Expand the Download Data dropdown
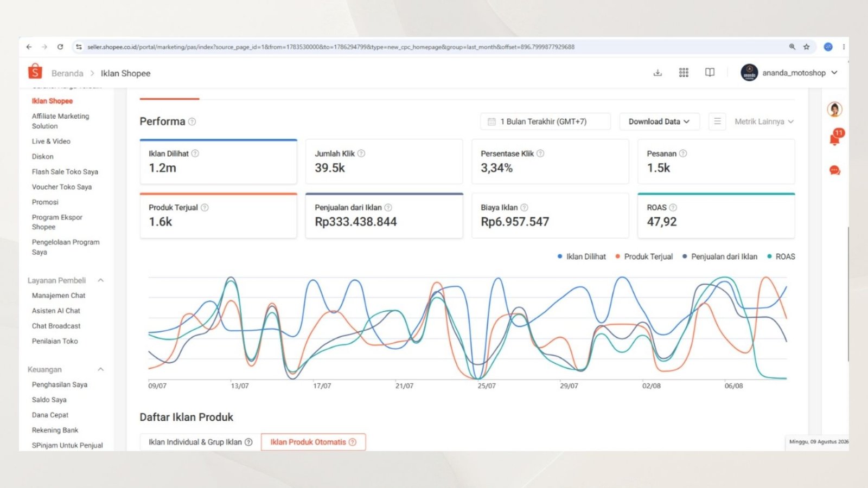 [x=659, y=121]
